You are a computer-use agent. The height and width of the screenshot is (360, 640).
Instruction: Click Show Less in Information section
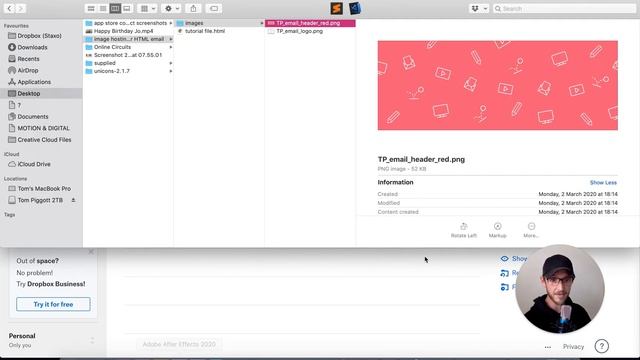pyautogui.click(x=603, y=182)
